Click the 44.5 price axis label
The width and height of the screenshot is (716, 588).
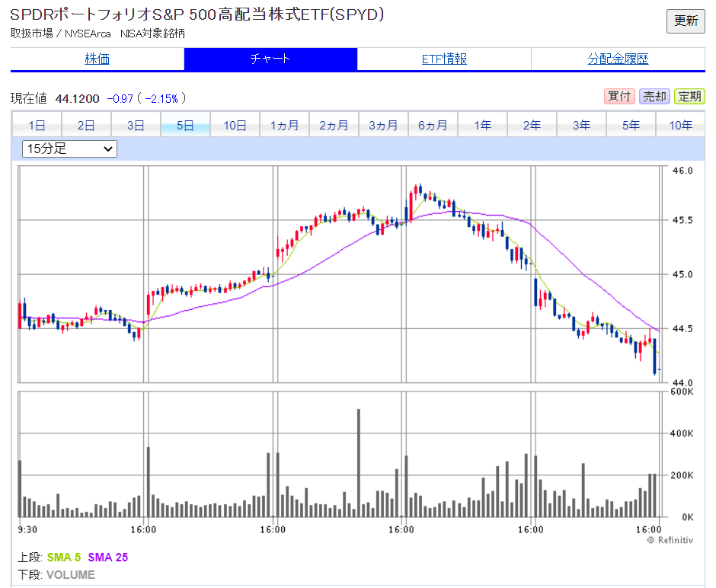682,329
